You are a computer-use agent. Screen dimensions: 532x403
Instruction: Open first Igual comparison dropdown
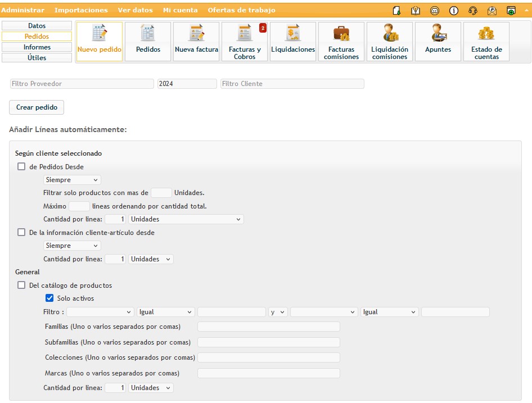[165, 312]
